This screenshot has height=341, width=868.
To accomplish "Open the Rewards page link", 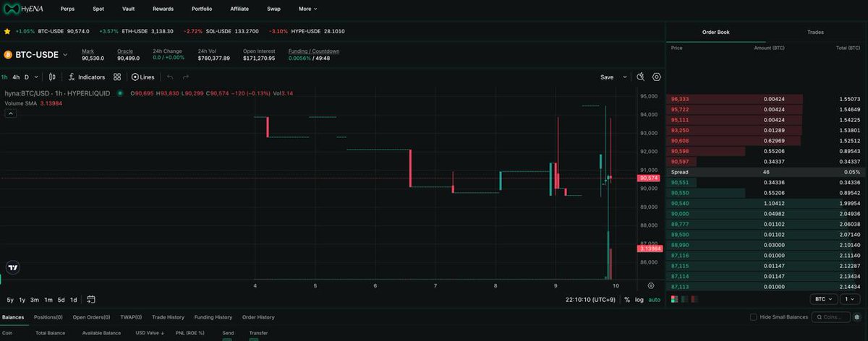I will pyautogui.click(x=163, y=9).
